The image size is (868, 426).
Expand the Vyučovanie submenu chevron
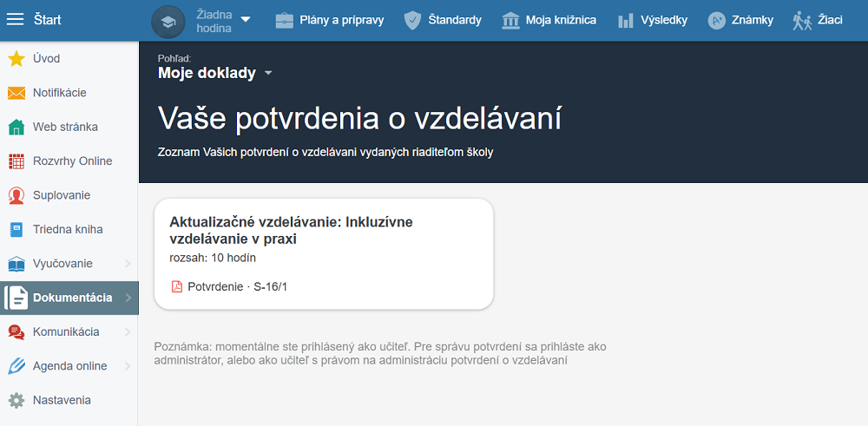coord(128,264)
